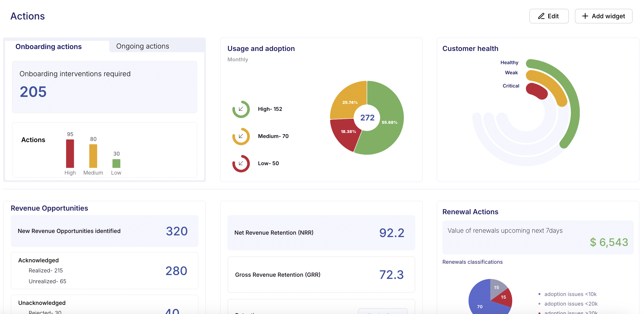Image resolution: width=644 pixels, height=314 pixels.
Task: Click the red Low usage arrow icon
Action: (x=241, y=163)
